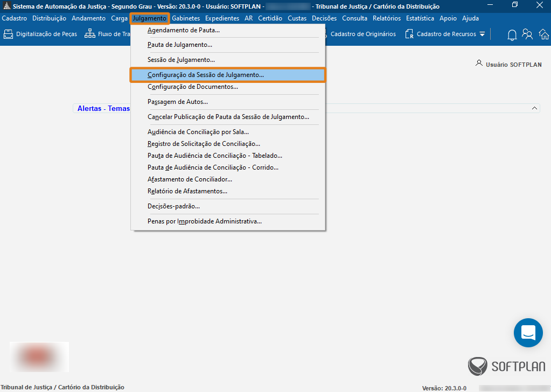Click the application logo in title bar
The height and width of the screenshot is (392, 551).
6,5
